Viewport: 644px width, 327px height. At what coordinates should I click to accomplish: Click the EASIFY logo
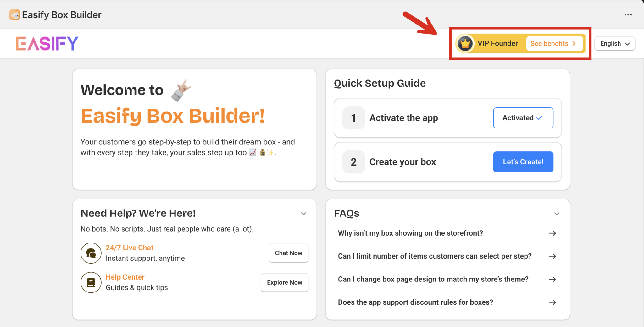pyautogui.click(x=47, y=43)
